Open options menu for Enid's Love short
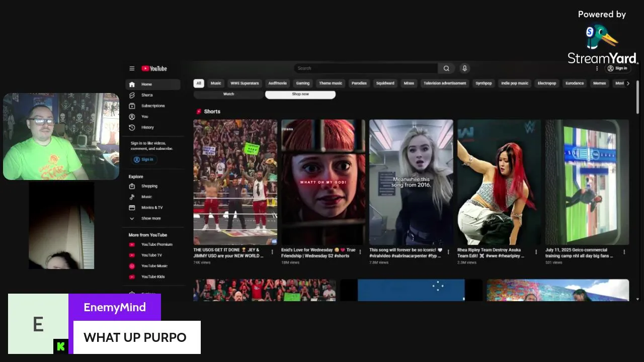Screen dimensions: 644x362 point(360,252)
